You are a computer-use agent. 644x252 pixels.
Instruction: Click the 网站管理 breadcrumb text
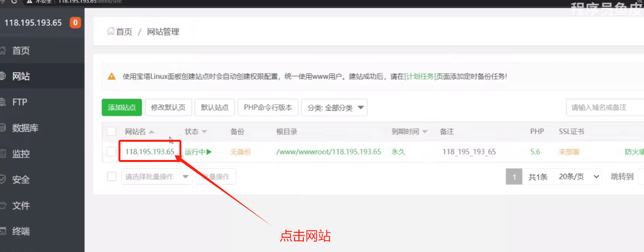(x=163, y=32)
